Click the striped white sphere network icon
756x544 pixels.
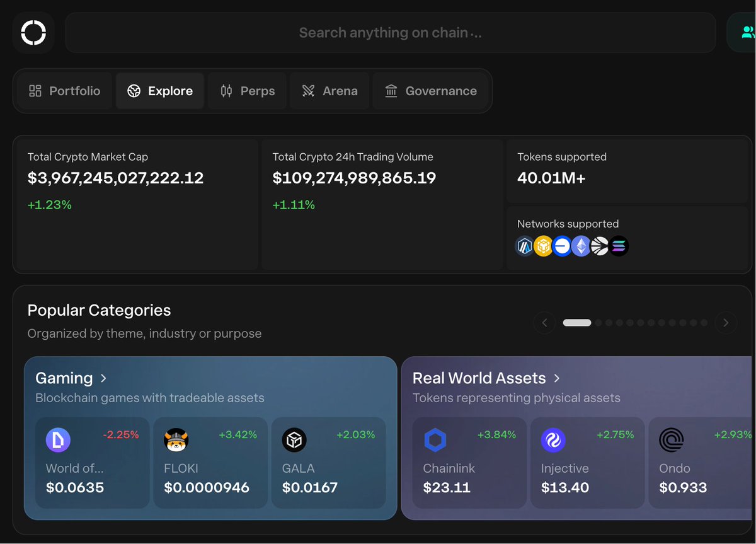tap(600, 246)
